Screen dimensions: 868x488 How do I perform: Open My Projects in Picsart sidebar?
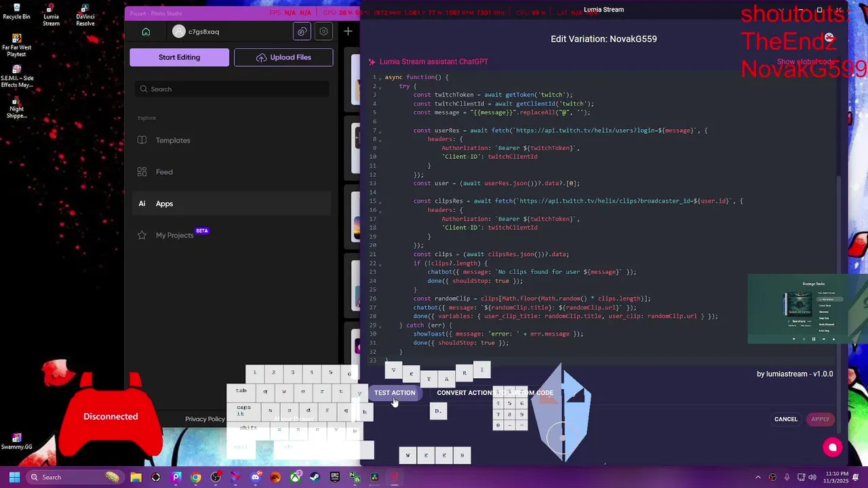(174, 235)
